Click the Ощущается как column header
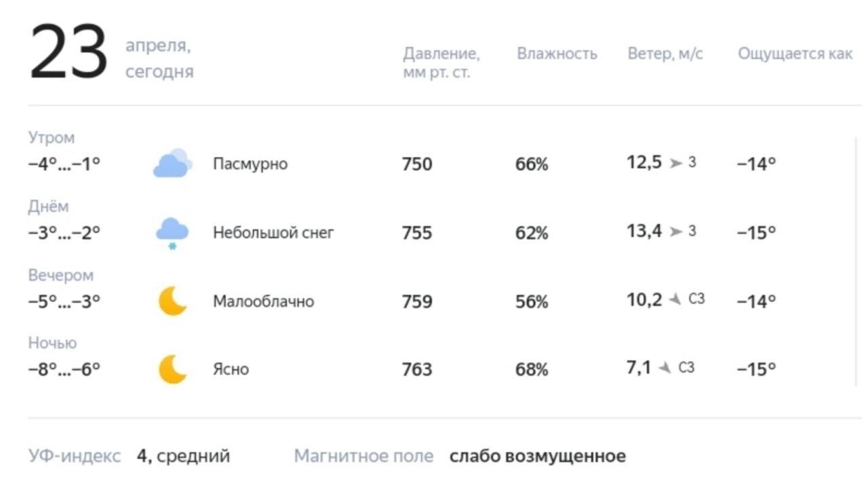868x488 pixels. (x=795, y=54)
